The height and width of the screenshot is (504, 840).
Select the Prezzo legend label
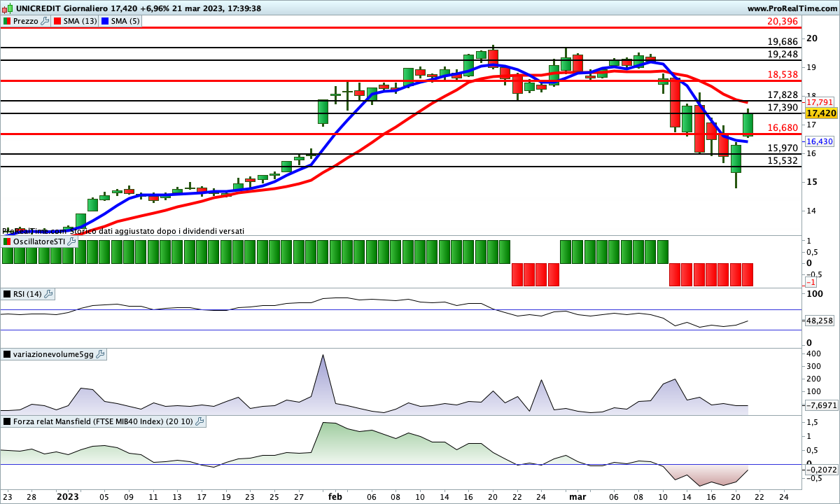26,21
